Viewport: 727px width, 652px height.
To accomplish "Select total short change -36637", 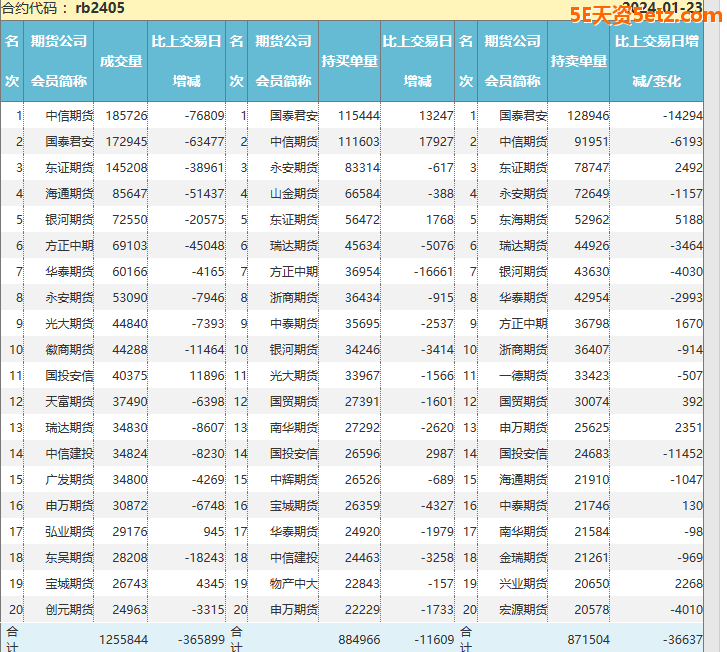I will (x=682, y=639).
